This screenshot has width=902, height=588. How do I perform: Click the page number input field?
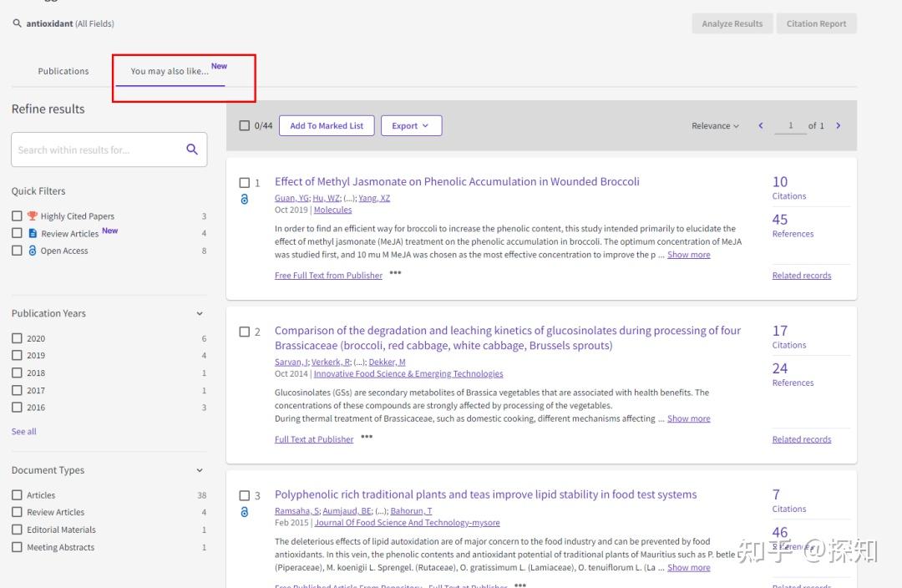tap(790, 125)
